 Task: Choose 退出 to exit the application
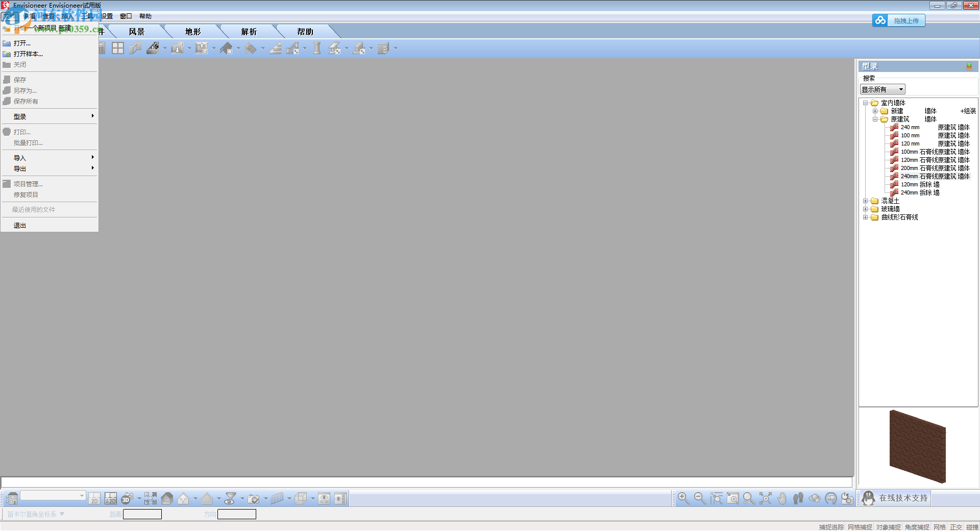coord(50,225)
